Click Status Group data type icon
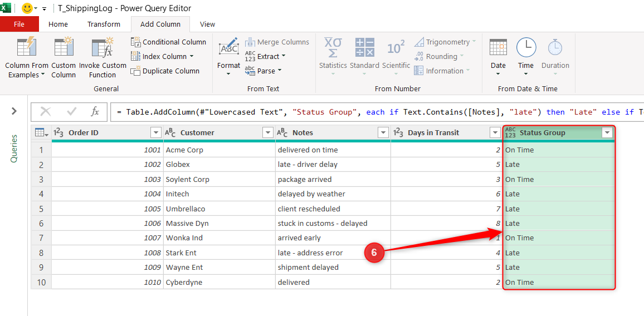Viewport: 644px width, 316px height. tap(510, 132)
